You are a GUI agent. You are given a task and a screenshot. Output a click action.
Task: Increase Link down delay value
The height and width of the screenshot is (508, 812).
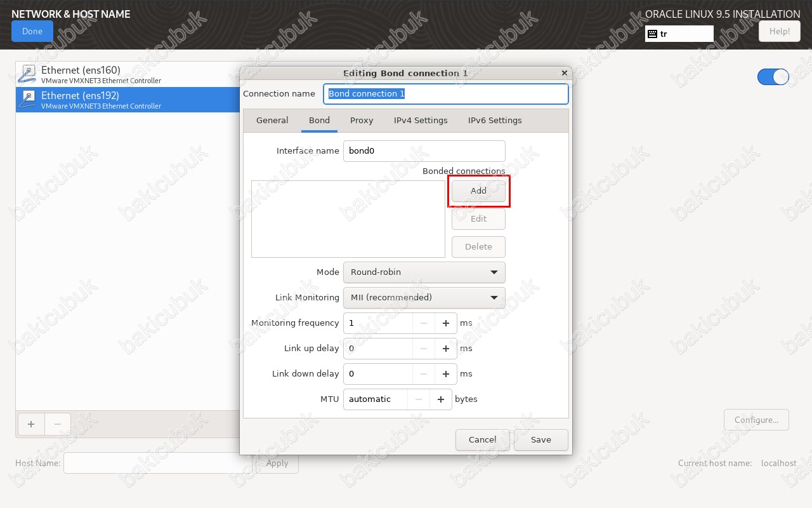click(x=446, y=374)
